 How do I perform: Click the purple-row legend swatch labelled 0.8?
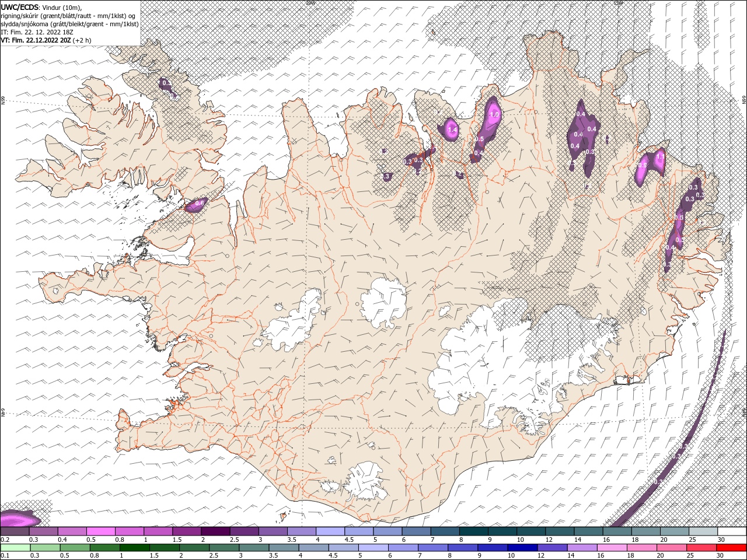coord(130,531)
